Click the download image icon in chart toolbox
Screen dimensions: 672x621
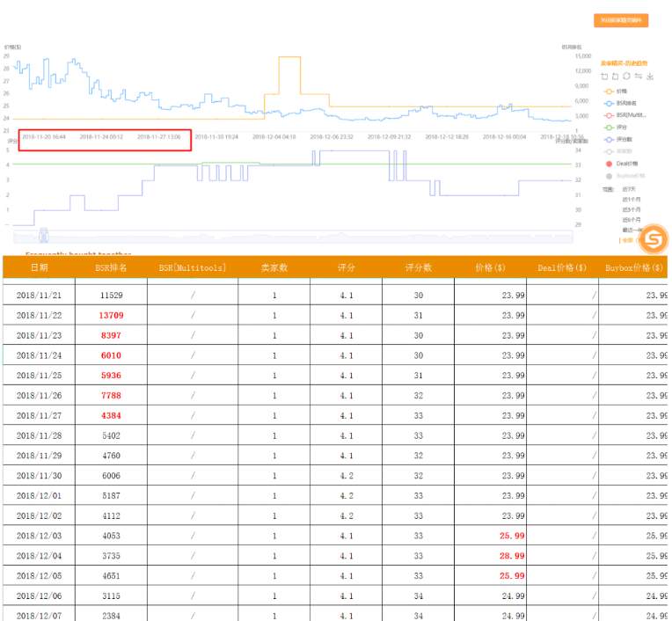(x=649, y=77)
